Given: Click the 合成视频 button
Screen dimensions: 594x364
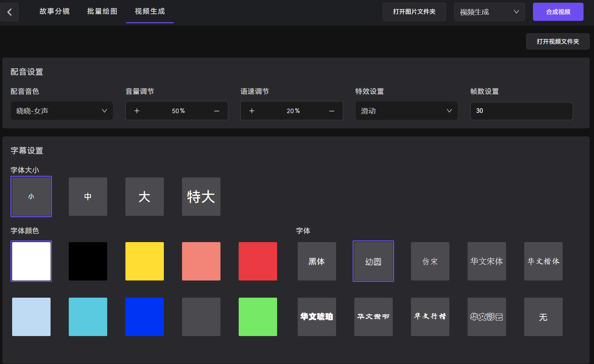Looking at the screenshot, I should pos(558,12).
